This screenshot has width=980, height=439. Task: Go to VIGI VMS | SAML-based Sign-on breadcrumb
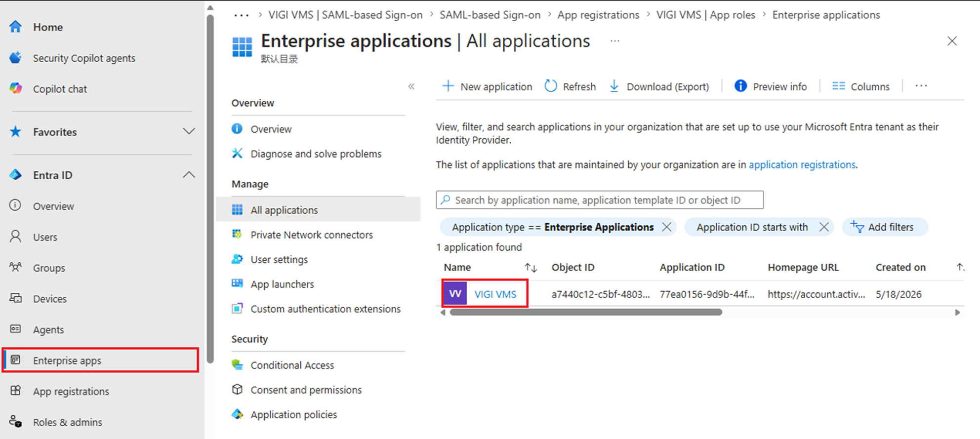(x=345, y=15)
